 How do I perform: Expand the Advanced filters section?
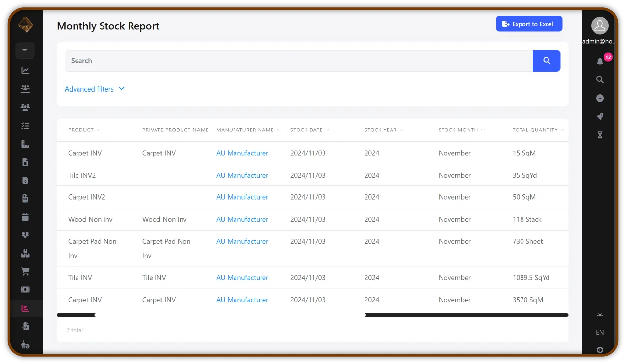(95, 89)
